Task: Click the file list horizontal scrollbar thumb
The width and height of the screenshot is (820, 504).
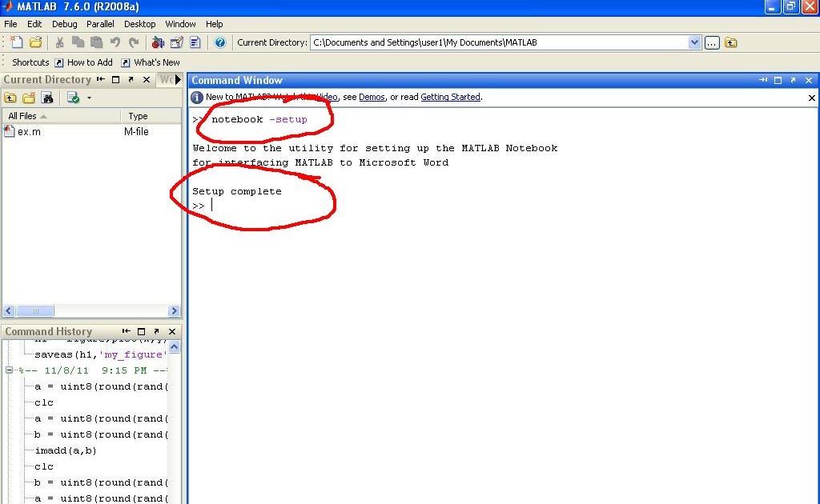Action: [35, 310]
